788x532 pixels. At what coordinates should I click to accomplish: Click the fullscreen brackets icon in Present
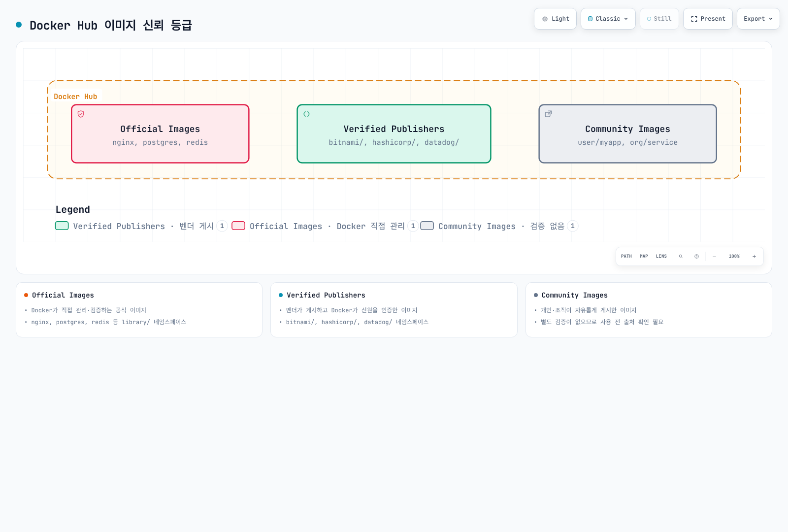(x=694, y=19)
